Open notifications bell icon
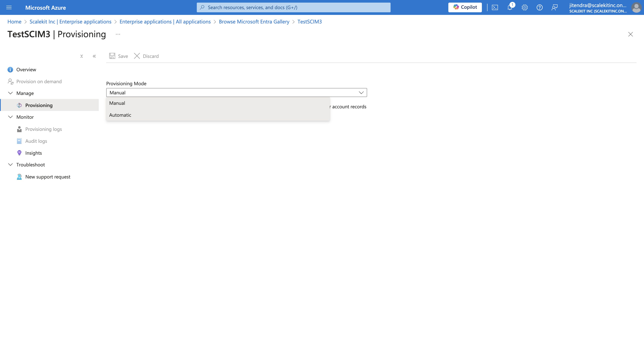644x357 pixels. [x=510, y=7]
